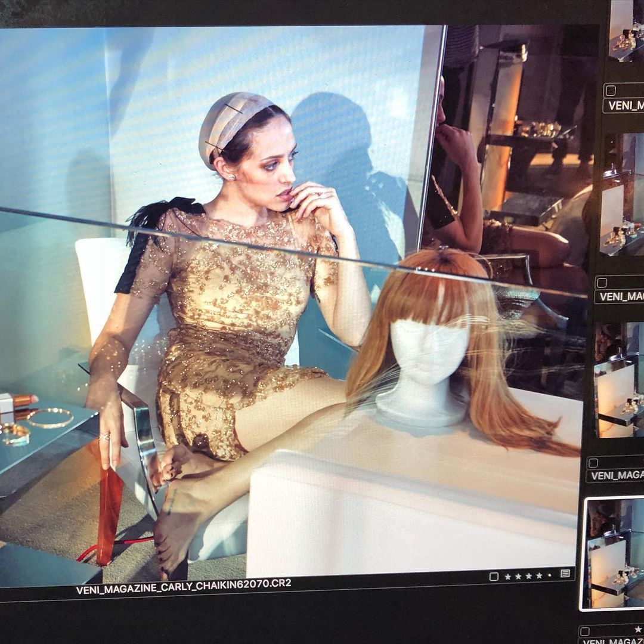Rate the main photo four stars
Viewport: 644px width, 644px height.
pyautogui.click(x=539, y=575)
